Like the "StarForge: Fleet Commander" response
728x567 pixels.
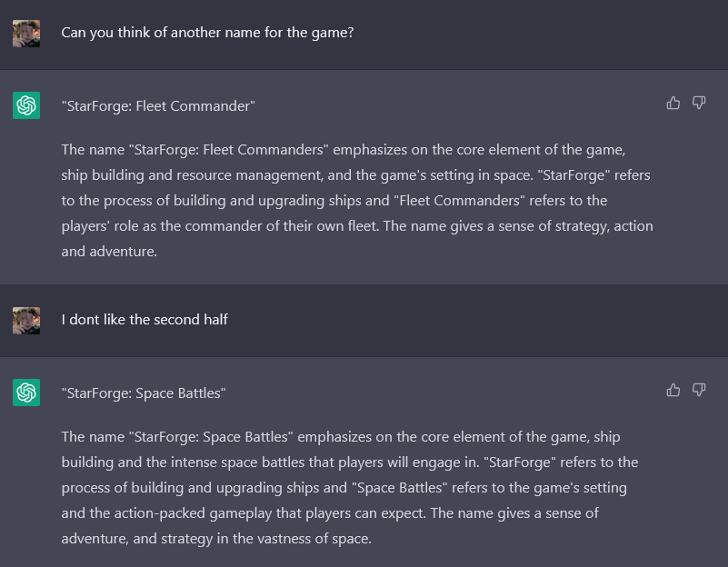tap(673, 103)
